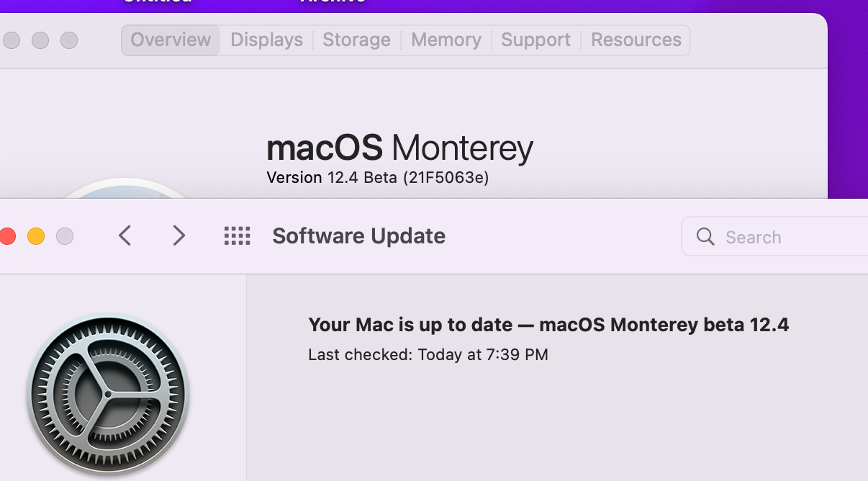The width and height of the screenshot is (868, 481).
Task: Show all preferences grid icon
Action: point(237,235)
